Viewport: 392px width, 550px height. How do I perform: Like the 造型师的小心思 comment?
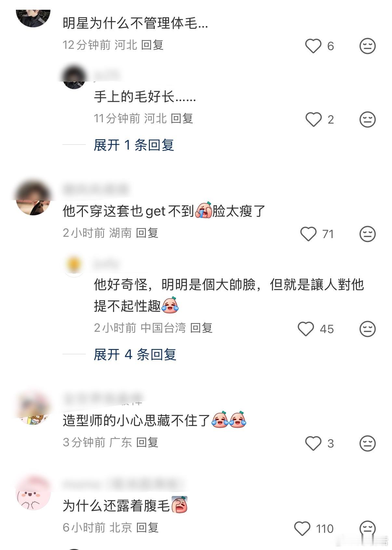pyautogui.click(x=313, y=443)
